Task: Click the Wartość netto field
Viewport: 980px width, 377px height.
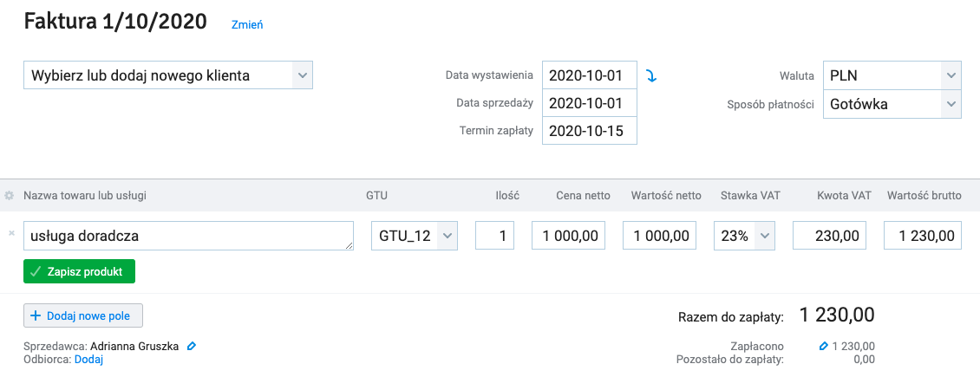Action: tap(659, 236)
